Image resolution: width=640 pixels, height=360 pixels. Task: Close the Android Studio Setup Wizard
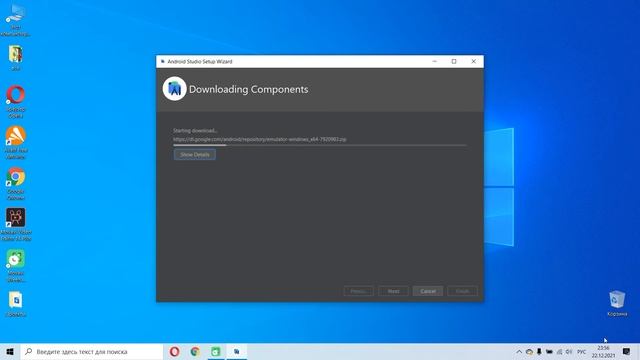coord(473,62)
